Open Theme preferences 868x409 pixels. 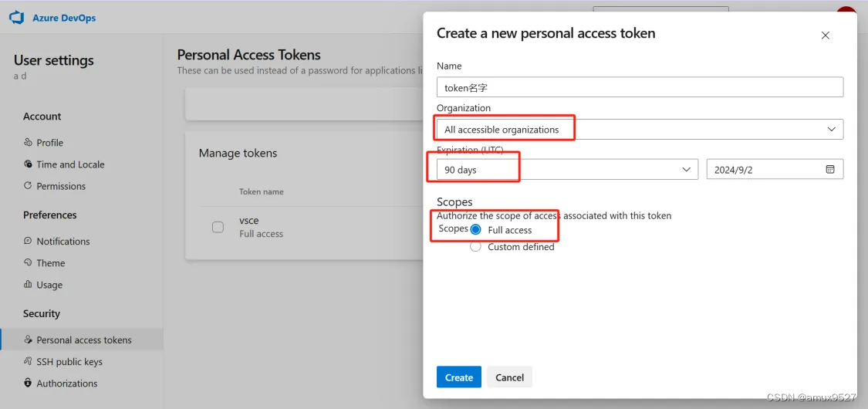(51, 263)
